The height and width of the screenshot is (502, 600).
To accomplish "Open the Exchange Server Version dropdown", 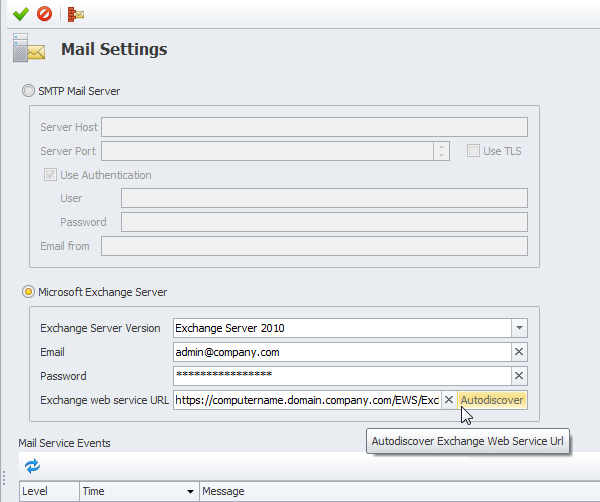I will (x=518, y=328).
